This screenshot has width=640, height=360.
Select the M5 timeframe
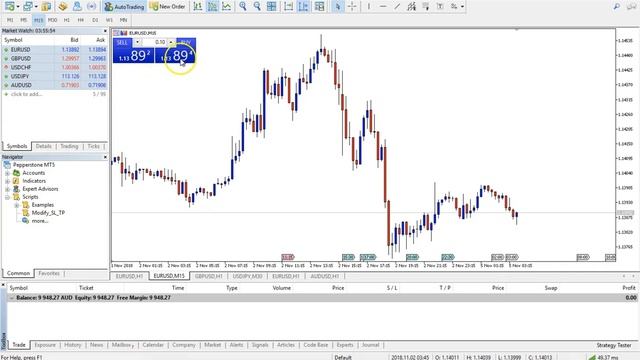(x=24, y=20)
